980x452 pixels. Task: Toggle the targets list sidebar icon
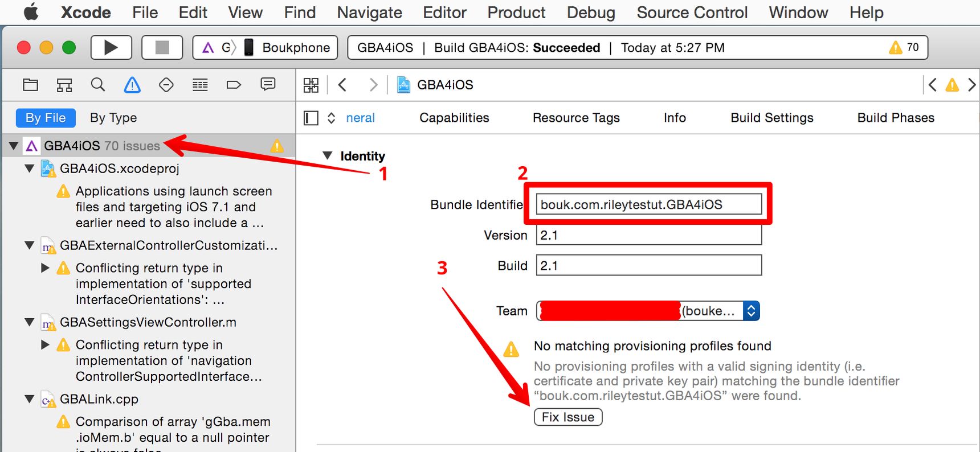311,118
